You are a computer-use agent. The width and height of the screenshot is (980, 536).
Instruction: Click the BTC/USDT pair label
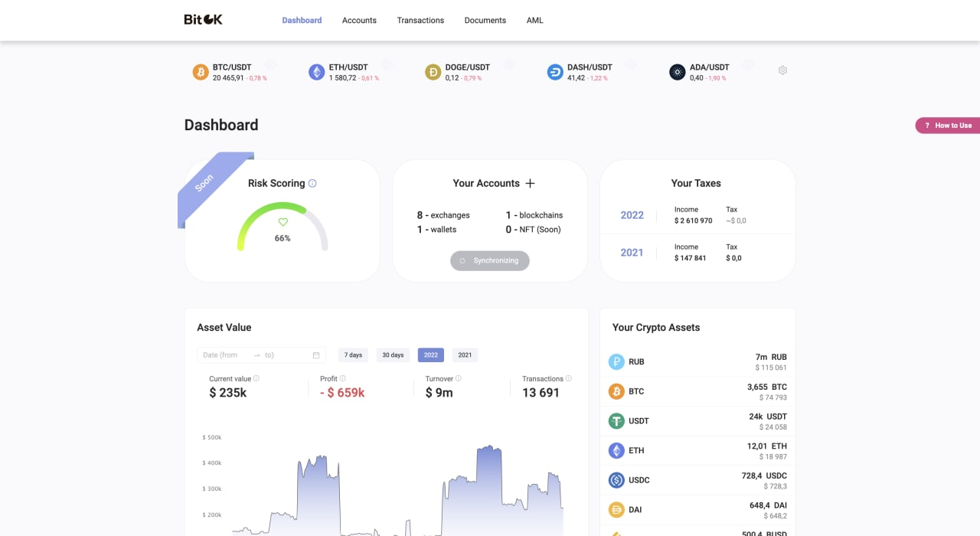coord(232,67)
